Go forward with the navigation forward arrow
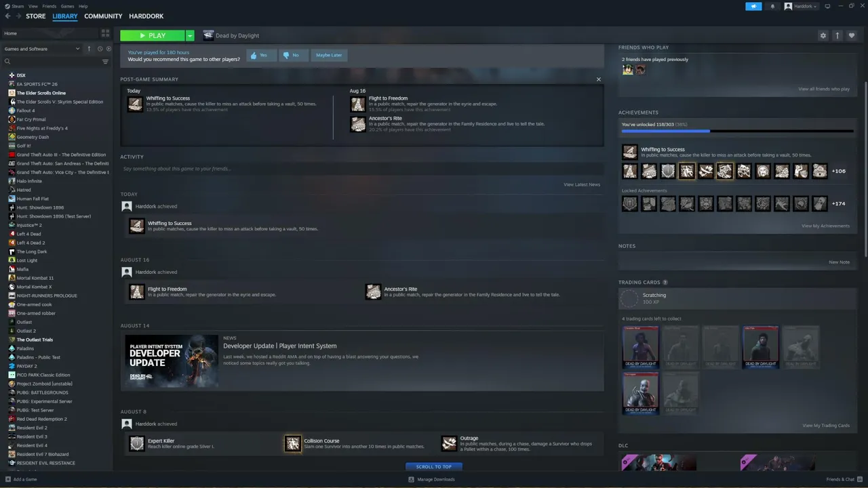This screenshot has height=488, width=868. coord(18,16)
